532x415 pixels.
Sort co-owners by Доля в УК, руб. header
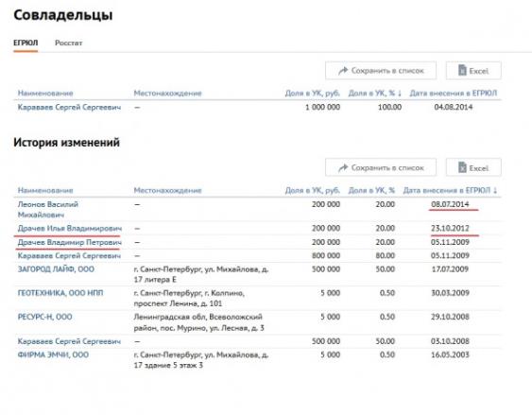pos(313,93)
